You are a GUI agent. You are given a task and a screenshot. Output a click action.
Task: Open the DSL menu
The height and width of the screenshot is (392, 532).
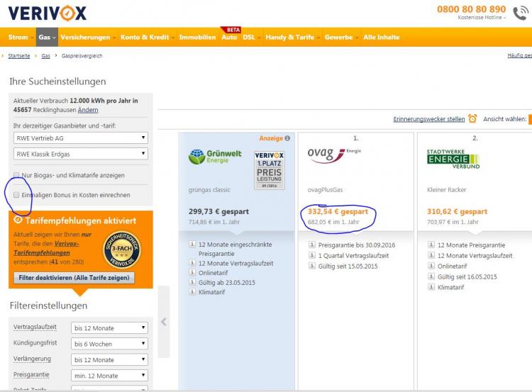click(251, 37)
